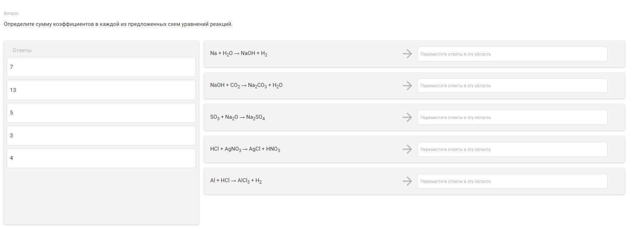644x229 pixels.
Task: Click drop area for Na + H2O reaction
Action: point(512,54)
